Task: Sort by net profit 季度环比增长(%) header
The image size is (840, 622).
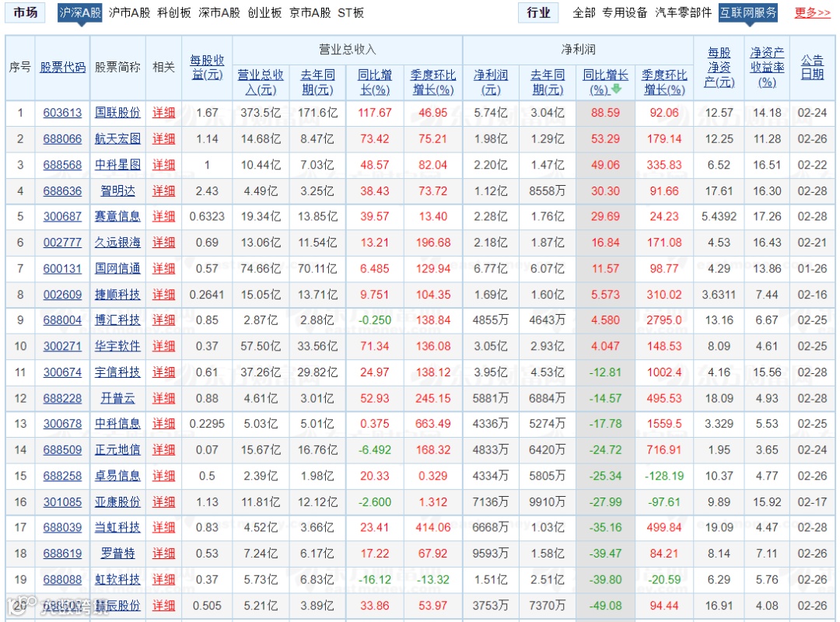Action: pyautogui.click(x=664, y=82)
